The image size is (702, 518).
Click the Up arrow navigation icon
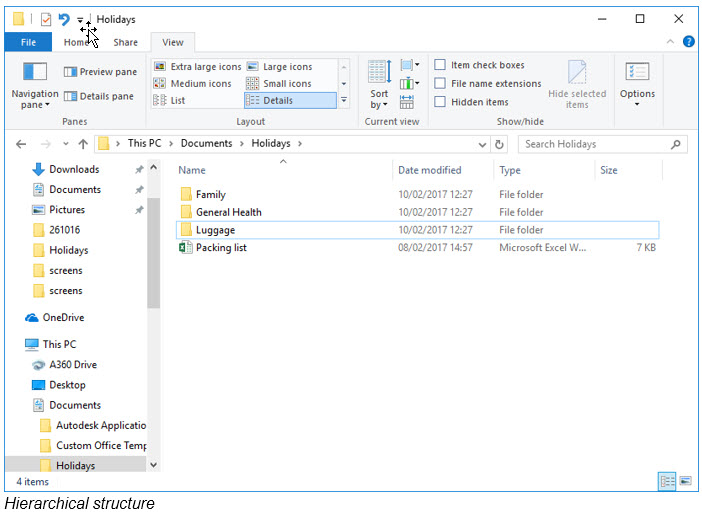pos(81,144)
